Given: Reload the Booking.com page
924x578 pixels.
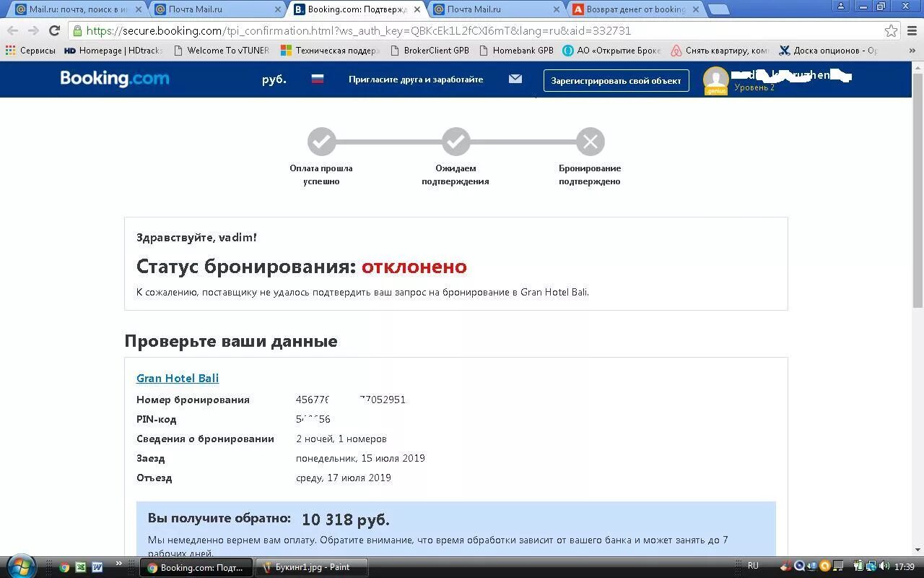Looking at the screenshot, I should pos(54,31).
